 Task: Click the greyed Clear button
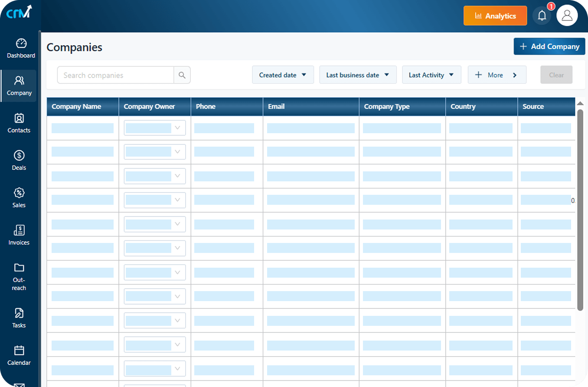(556, 75)
